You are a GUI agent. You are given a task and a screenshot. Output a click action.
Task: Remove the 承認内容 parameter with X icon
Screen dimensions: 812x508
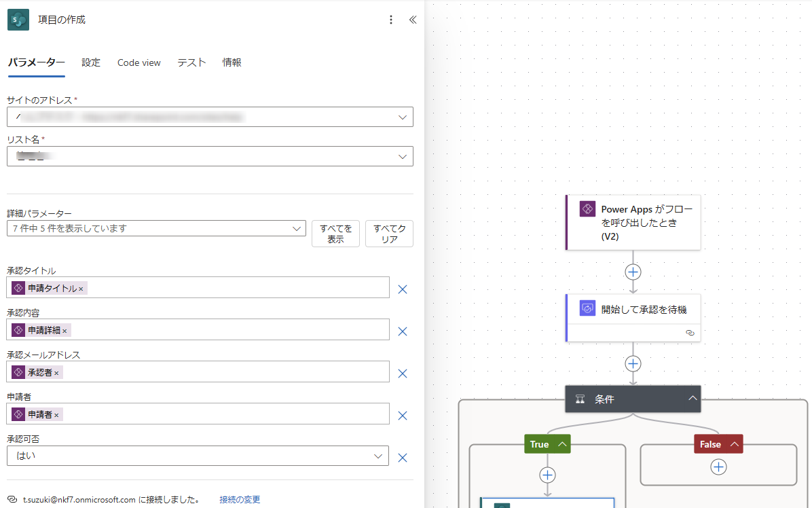coord(402,331)
